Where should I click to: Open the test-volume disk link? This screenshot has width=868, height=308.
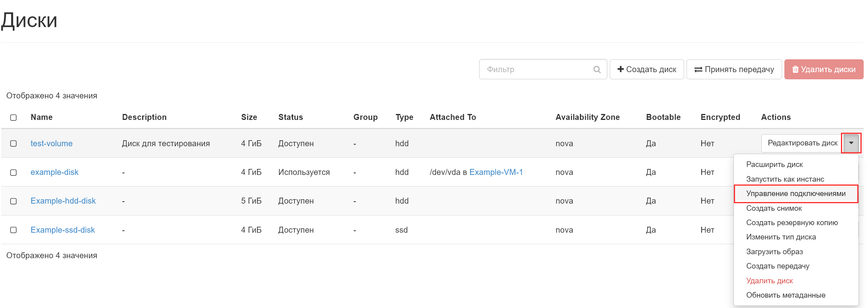point(52,143)
